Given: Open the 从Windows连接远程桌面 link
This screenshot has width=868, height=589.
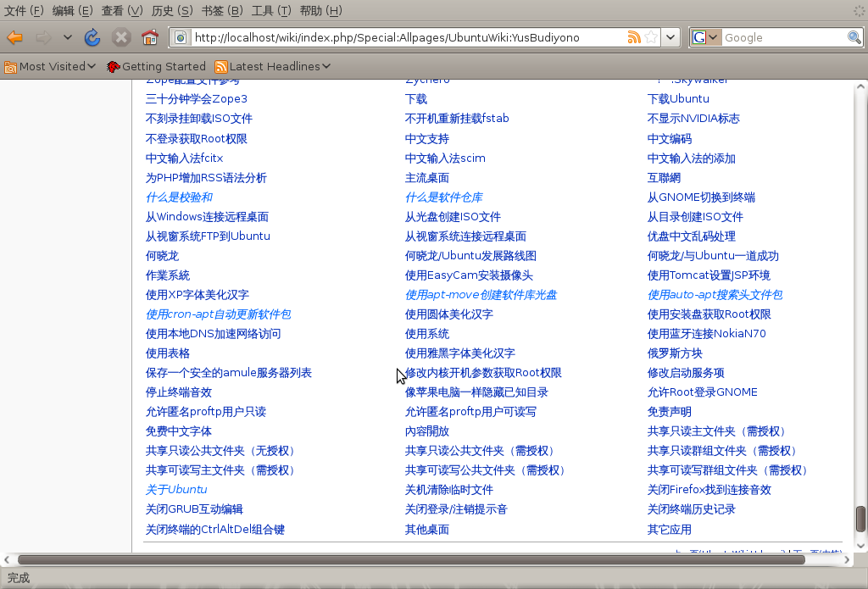Looking at the screenshot, I should pos(207,216).
